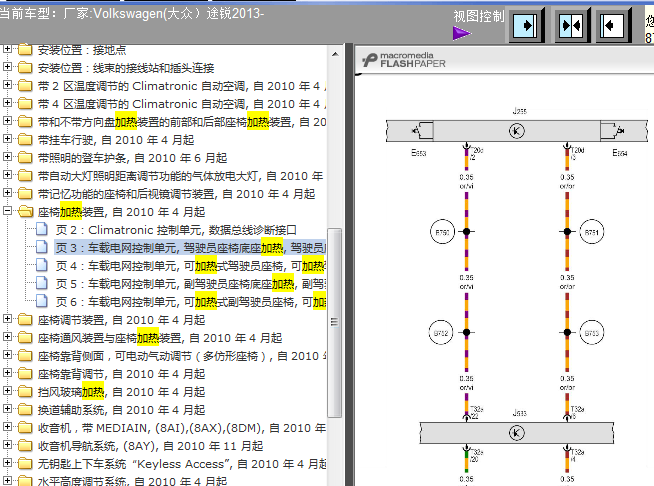Click the page icon for 页 4
This screenshot has width=654, height=486.
pos(41,265)
